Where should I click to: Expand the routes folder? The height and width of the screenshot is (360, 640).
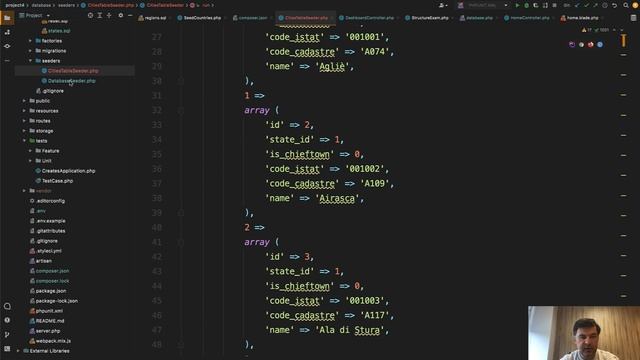point(24,121)
